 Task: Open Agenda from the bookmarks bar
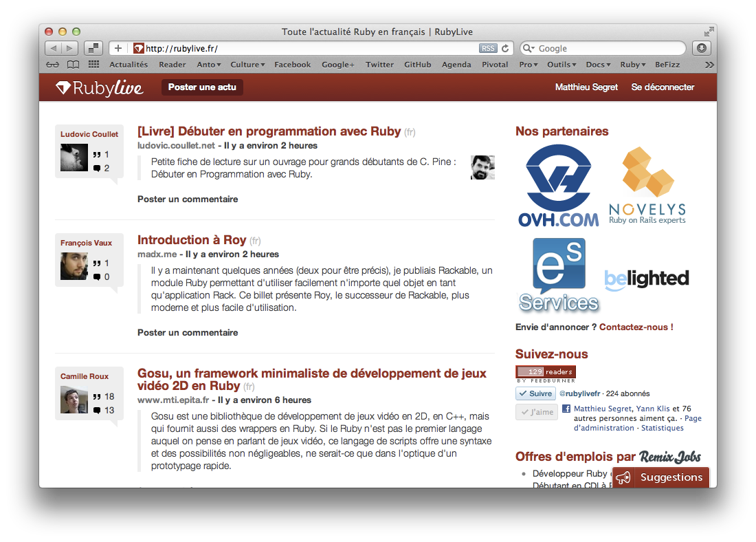456,64
